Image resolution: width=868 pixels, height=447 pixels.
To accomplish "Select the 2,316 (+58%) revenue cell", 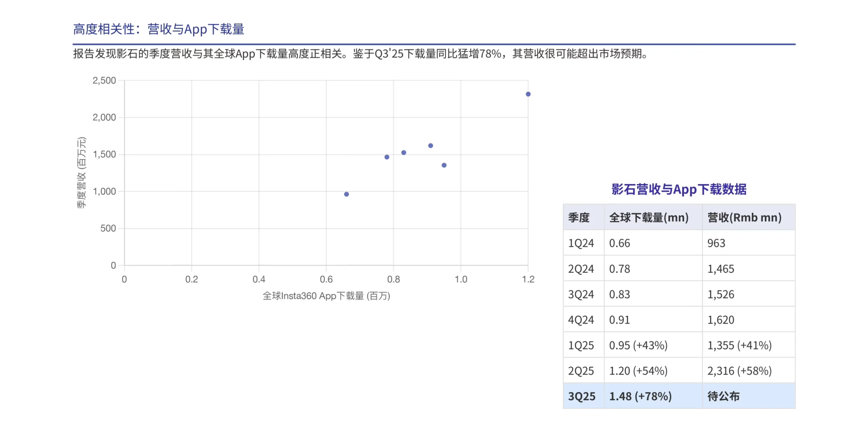I will click(x=739, y=370).
